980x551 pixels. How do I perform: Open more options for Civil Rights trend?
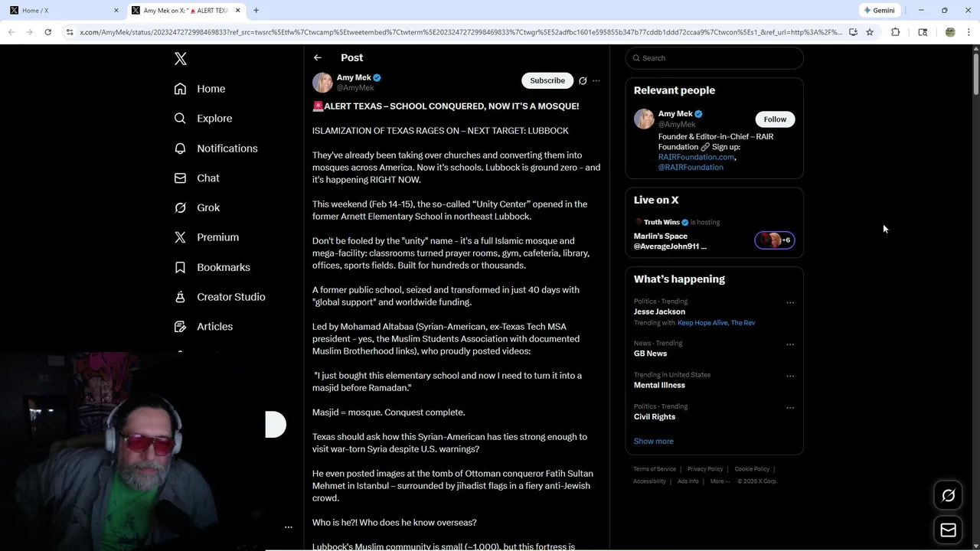point(790,408)
